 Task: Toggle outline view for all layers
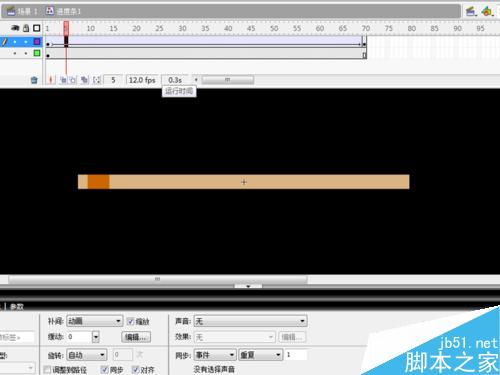coord(37,28)
